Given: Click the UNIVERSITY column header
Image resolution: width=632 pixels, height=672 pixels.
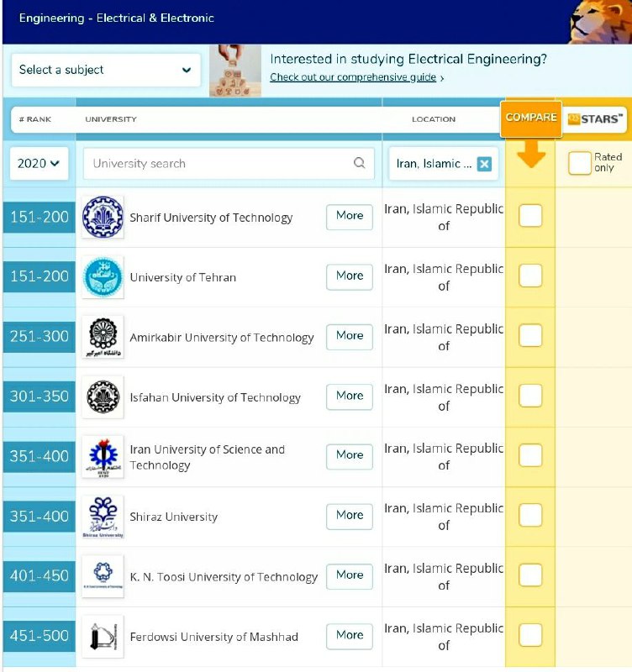Looking at the screenshot, I should 111,119.
